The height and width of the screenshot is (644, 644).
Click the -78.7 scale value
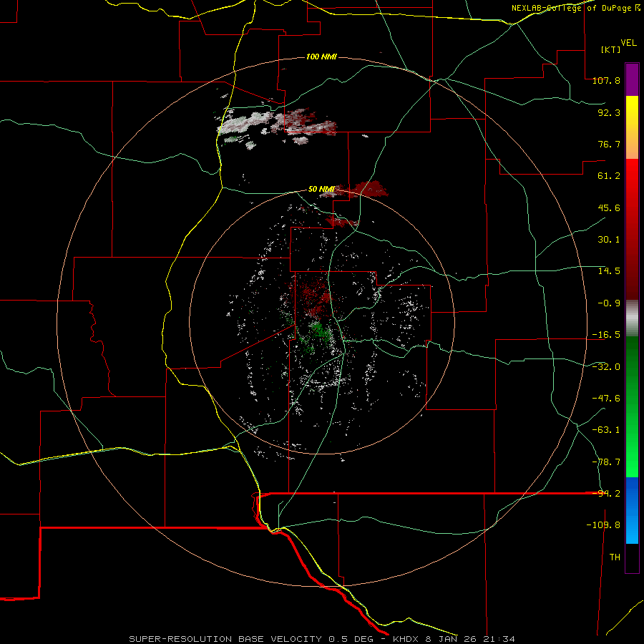[606, 462]
